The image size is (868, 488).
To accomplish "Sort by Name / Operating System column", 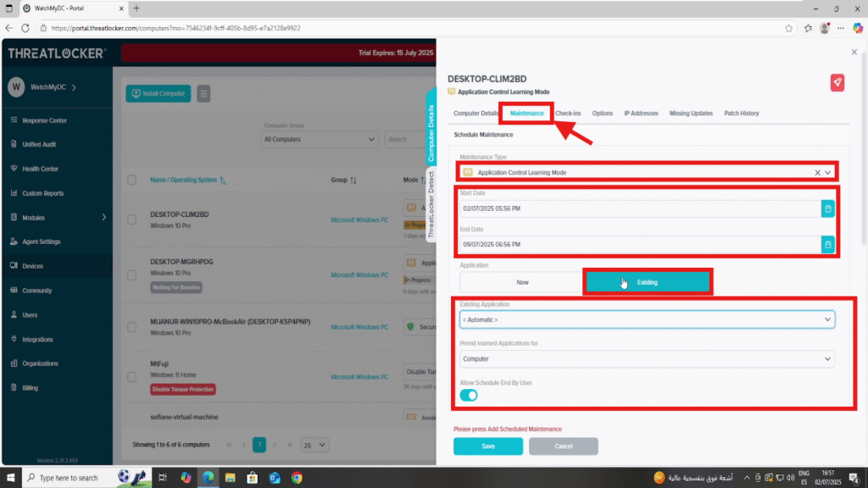I will pos(187,180).
